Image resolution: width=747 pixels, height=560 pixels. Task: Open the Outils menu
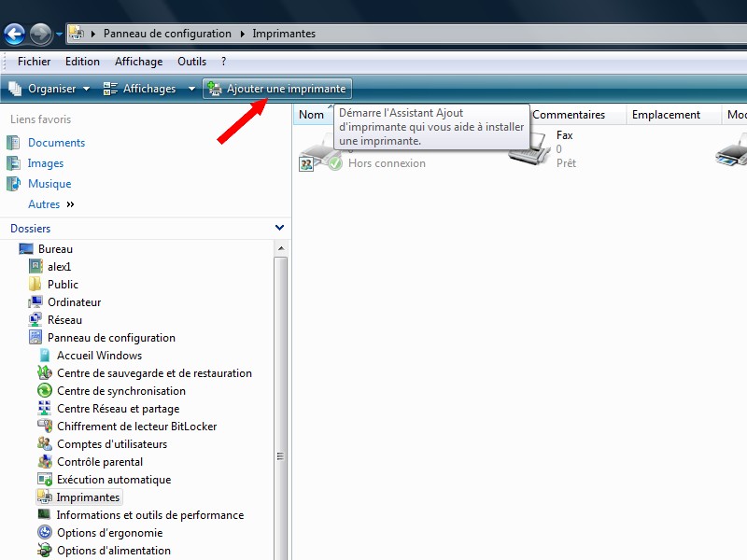pos(191,62)
